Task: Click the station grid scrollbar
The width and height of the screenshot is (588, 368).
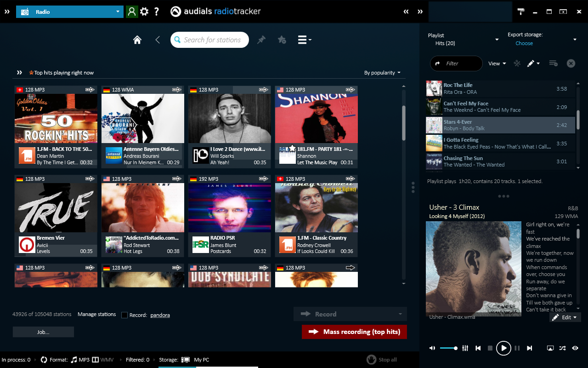Action: (404, 123)
